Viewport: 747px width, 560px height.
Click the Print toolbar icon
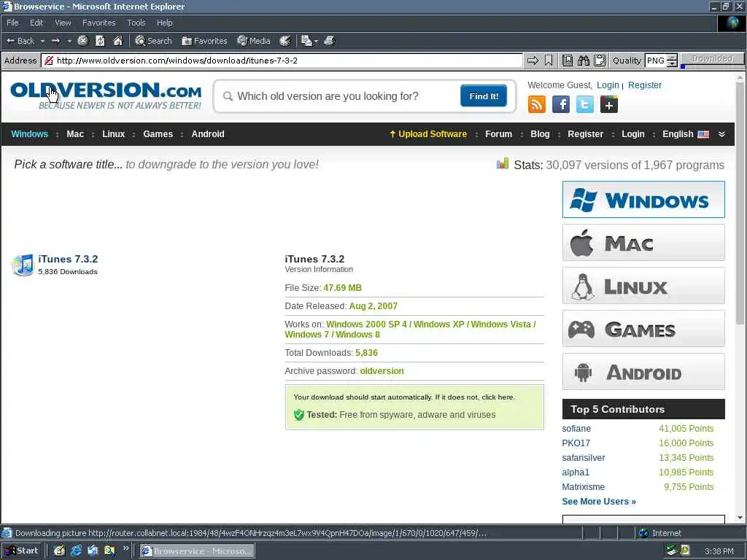coord(329,41)
